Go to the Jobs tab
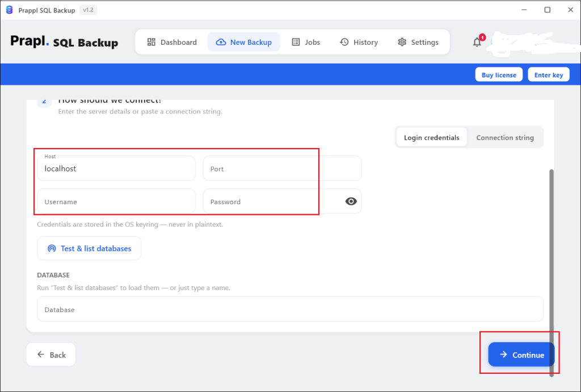581x392 pixels. 306,42
